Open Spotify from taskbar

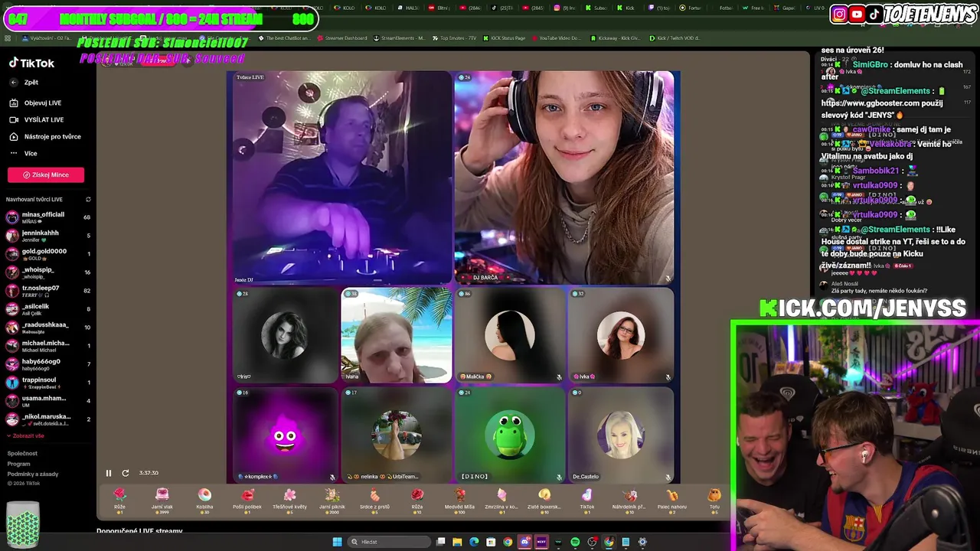[x=575, y=542]
